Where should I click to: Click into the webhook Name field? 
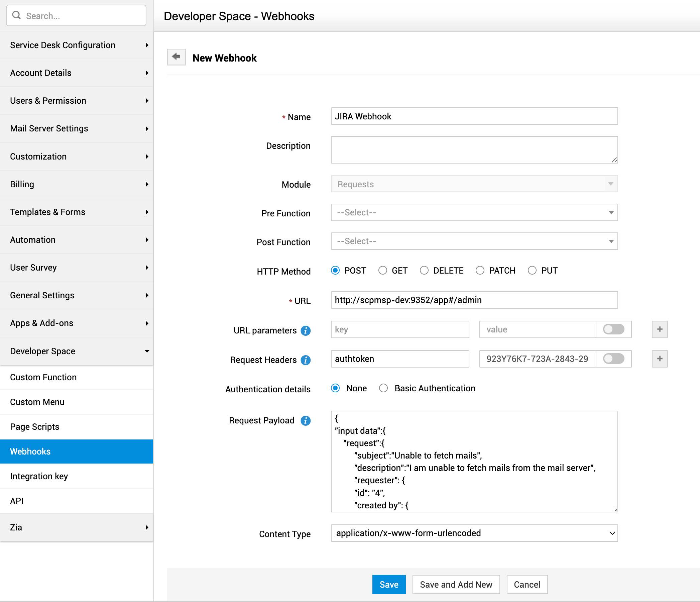tap(474, 116)
